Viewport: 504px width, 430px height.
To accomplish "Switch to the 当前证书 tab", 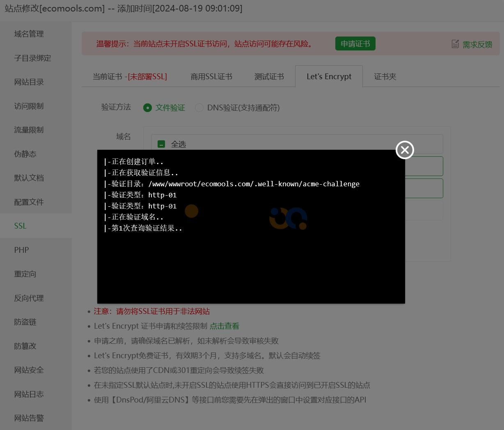I will (130, 76).
